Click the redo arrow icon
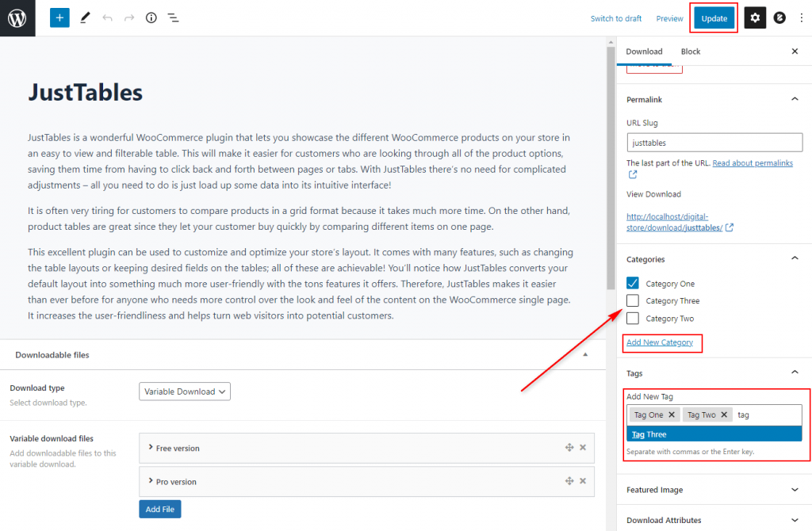The height and width of the screenshot is (531, 812). pyautogui.click(x=129, y=18)
